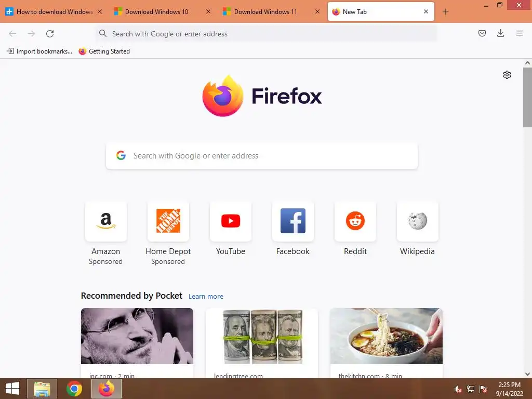Open the inc.com article thumbnail

pos(137,336)
